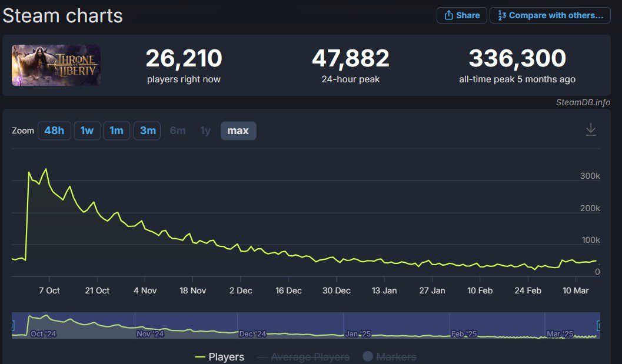Click the SteamDB.info credit link
This screenshot has height=364, width=622.
point(583,102)
